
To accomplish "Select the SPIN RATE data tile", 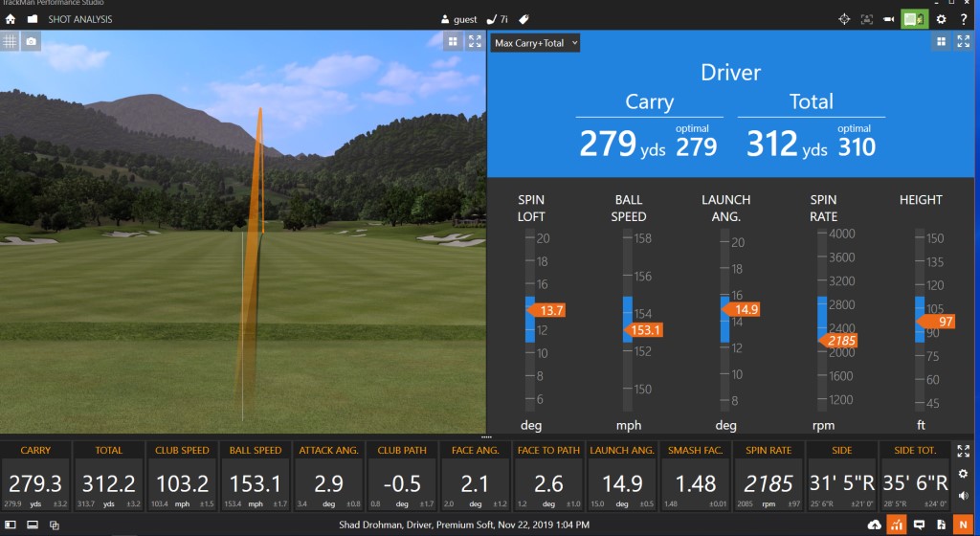I will coord(768,477).
